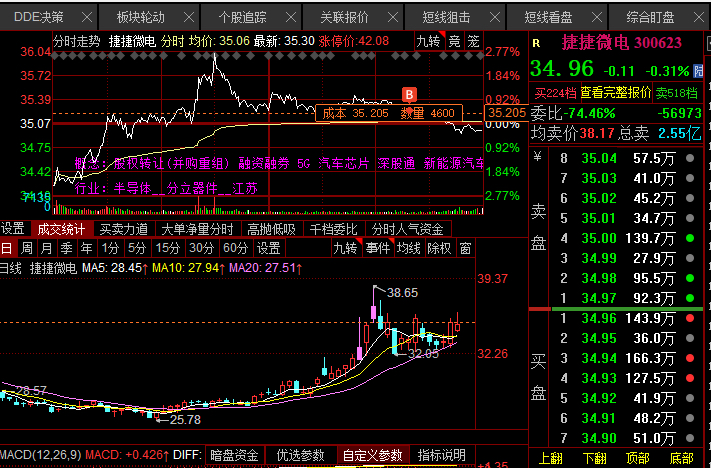
Task: Select the 日 daily period
Action: coord(7,249)
